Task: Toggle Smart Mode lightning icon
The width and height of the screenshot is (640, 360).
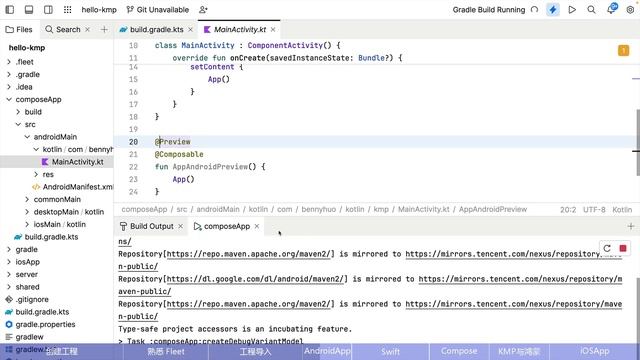Action: tap(553, 10)
